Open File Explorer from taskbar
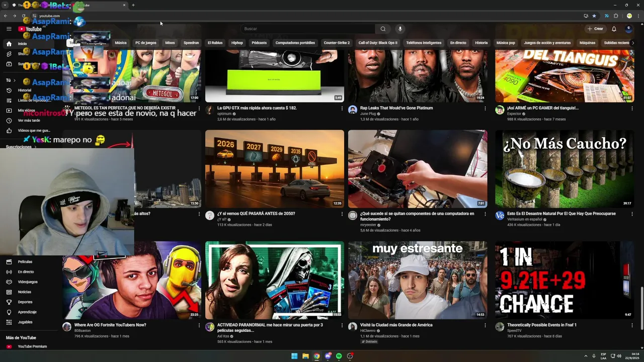Screen dimensions: 644x362 [305, 356]
